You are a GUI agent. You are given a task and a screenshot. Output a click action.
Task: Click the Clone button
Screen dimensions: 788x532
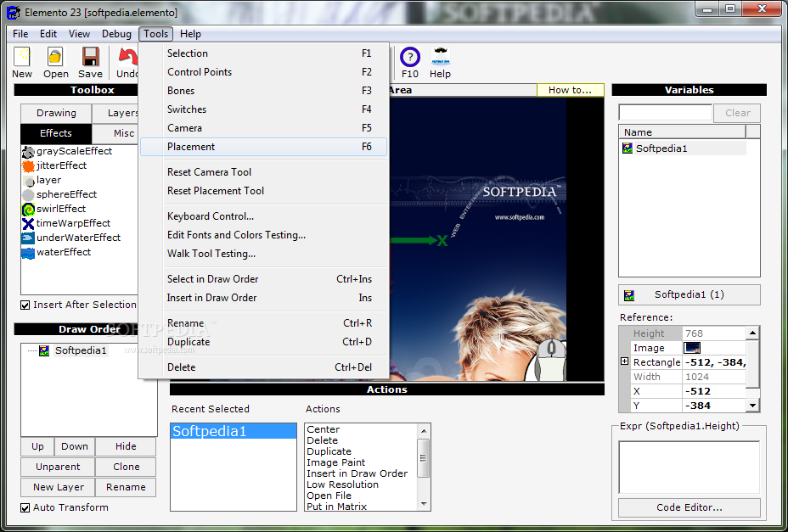(x=127, y=467)
